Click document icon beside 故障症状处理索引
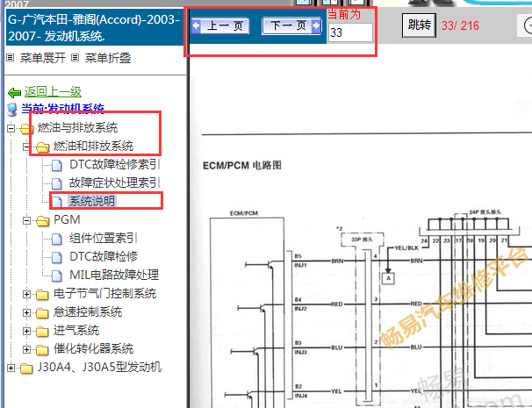Screen dimensions: 532x408 pos(57,183)
